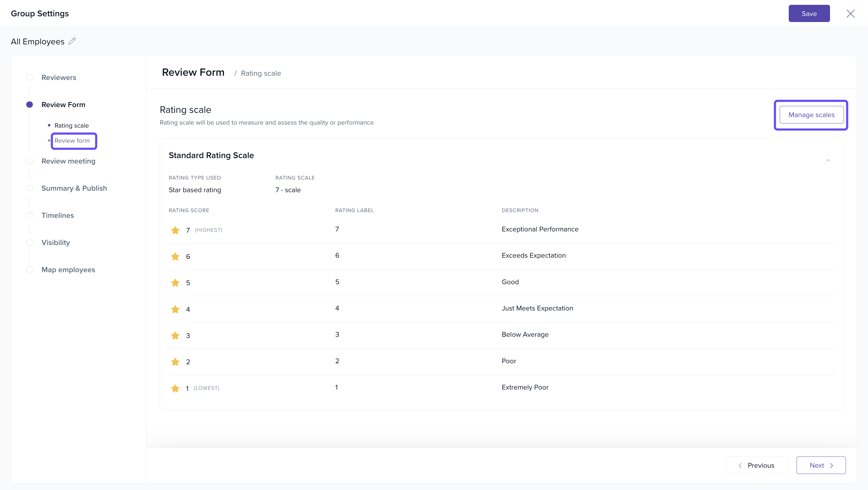The height and width of the screenshot is (490, 868).
Task: Go back with Previous button
Action: click(x=756, y=465)
